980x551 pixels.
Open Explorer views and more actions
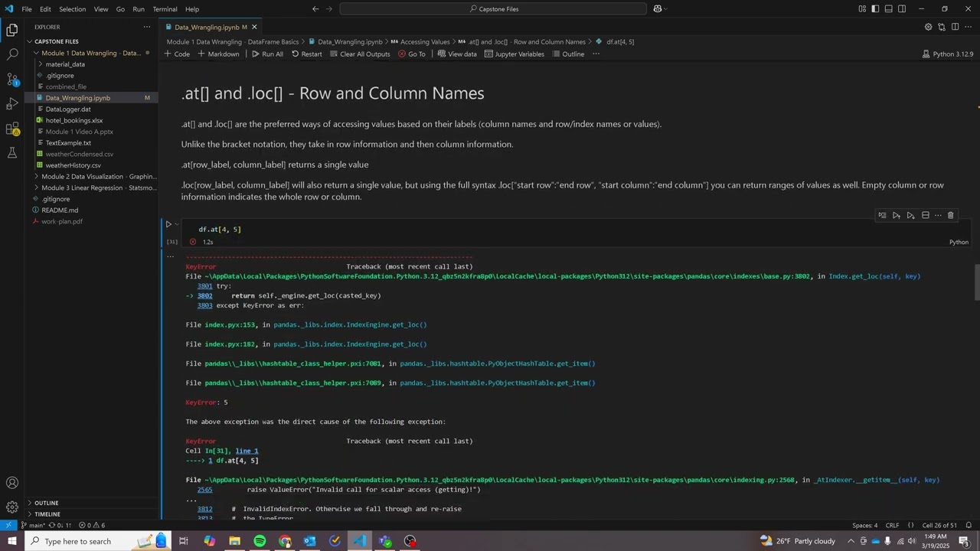point(147,27)
